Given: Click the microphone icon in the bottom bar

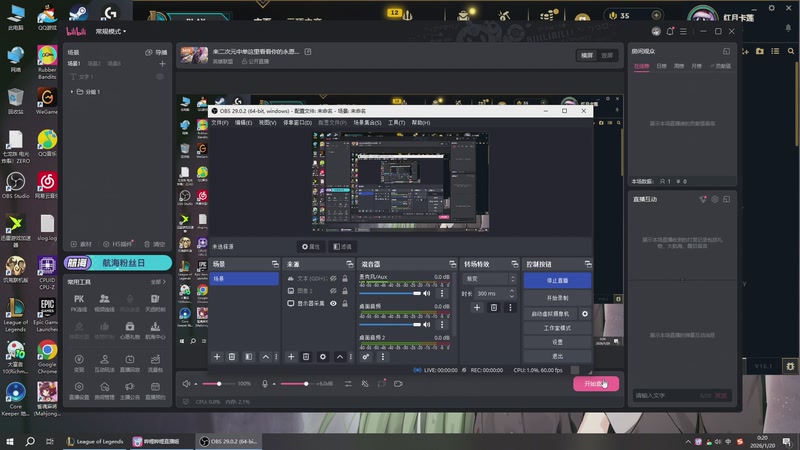Looking at the screenshot, I should [265, 384].
